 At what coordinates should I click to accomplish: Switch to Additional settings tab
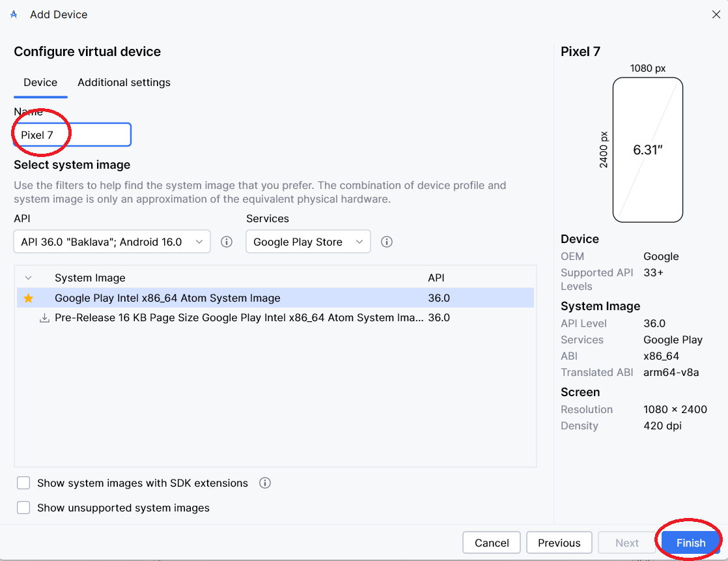[x=124, y=83]
